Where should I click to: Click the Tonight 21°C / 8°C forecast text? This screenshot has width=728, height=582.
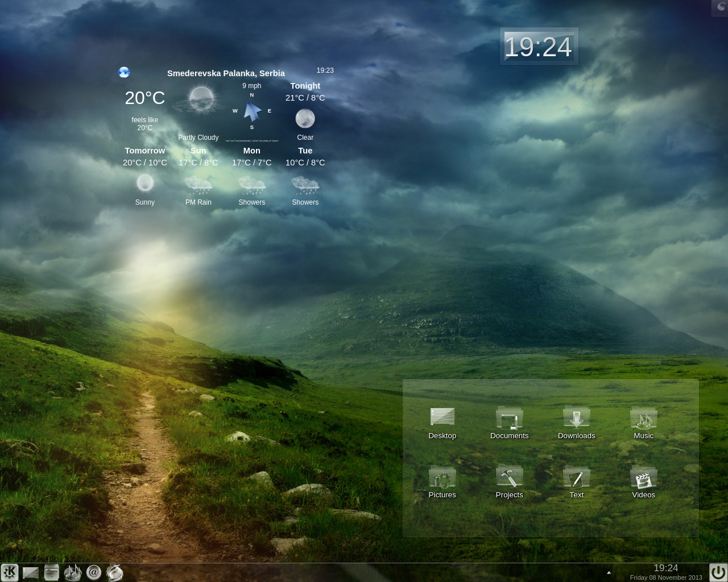305,98
